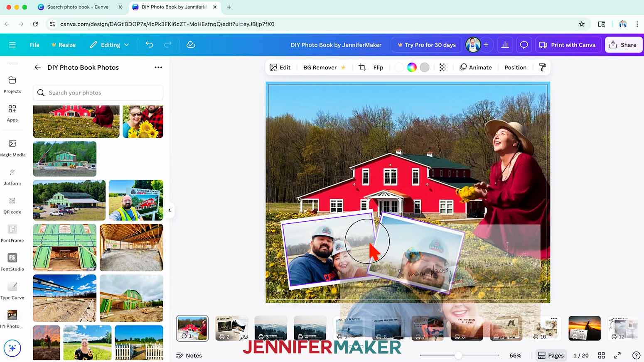Select page 1 thumbnail
Image resolution: width=644 pixels, height=362 pixels.
(x=192, y=328)
